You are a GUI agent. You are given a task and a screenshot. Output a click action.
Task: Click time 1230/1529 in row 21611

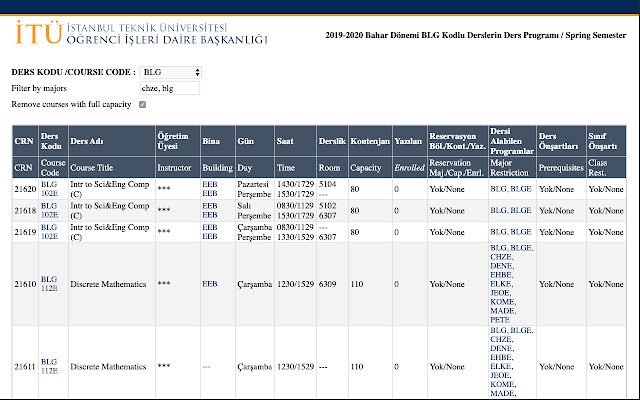[296, 367]
